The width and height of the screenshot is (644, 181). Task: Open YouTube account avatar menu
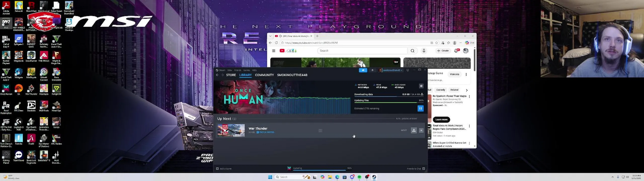pyautogui.click(x=466, y=51)
